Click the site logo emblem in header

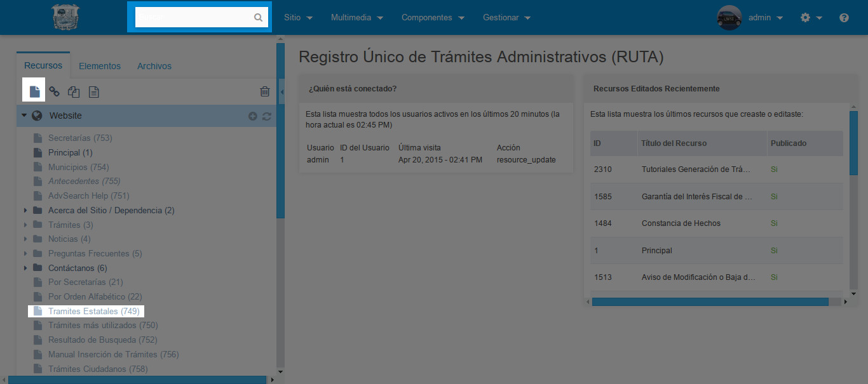pos(65,17)
